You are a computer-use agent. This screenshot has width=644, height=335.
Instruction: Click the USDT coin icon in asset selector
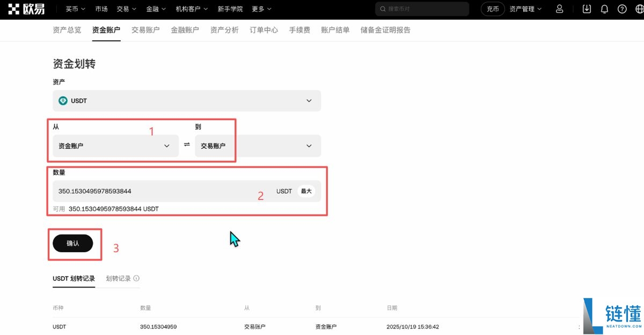63,100
